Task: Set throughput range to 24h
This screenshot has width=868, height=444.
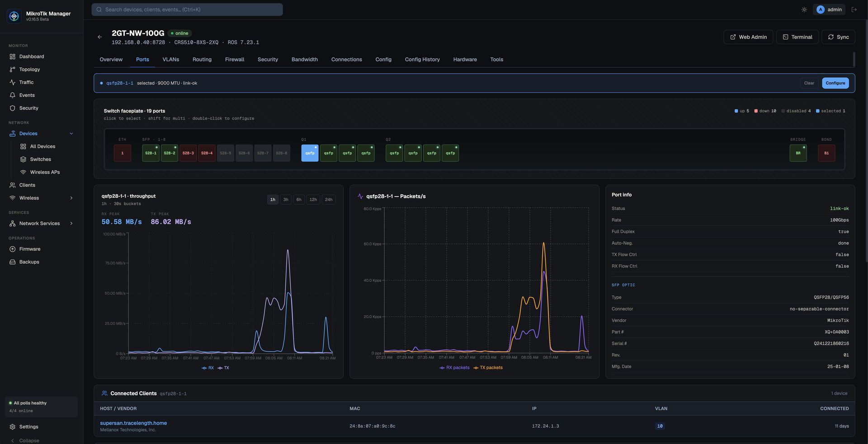Action: click(329, 200)
